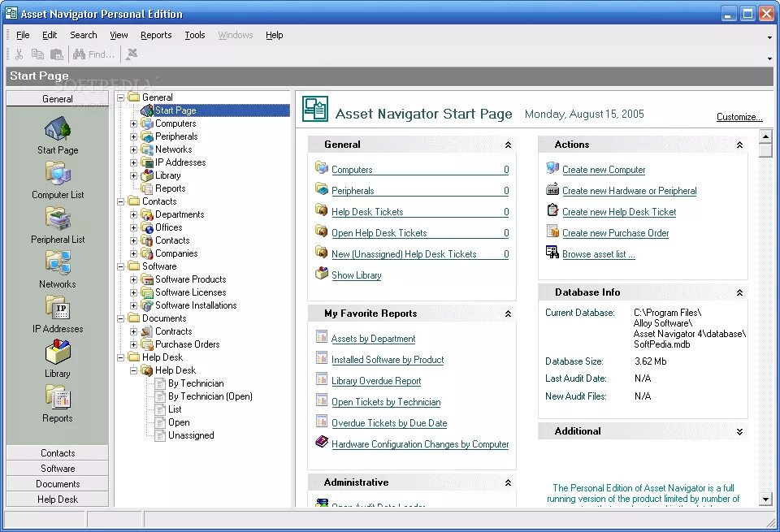
Task: Expand Peripherals tree node
Action: pyautogui.click(x=133, y=136)
